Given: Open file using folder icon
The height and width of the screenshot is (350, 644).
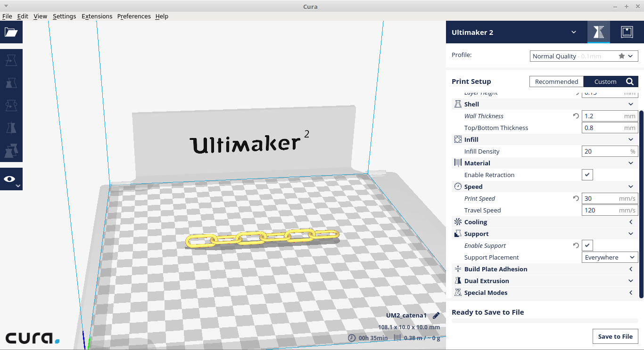Looking at the screenshot, I should point(11,32).
